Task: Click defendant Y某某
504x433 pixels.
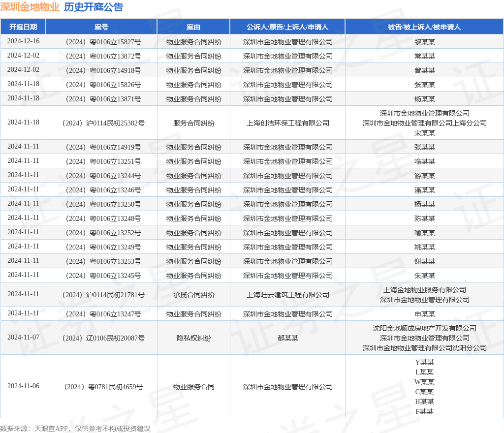Action: coord(425,362)
